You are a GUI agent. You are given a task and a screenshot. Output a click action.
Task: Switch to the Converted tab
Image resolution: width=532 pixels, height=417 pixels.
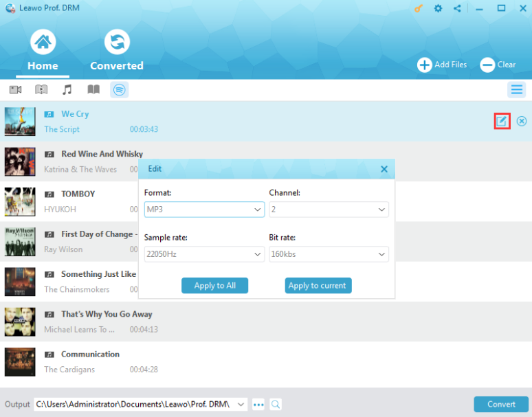pyautogui.click(x=117, y=50)
